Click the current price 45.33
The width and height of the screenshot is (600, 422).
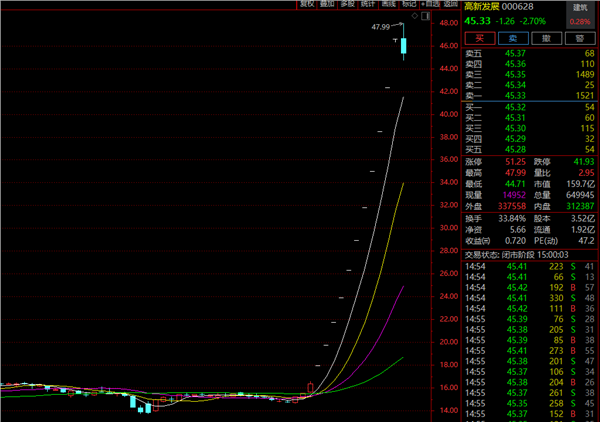click(x=477, y=21)
